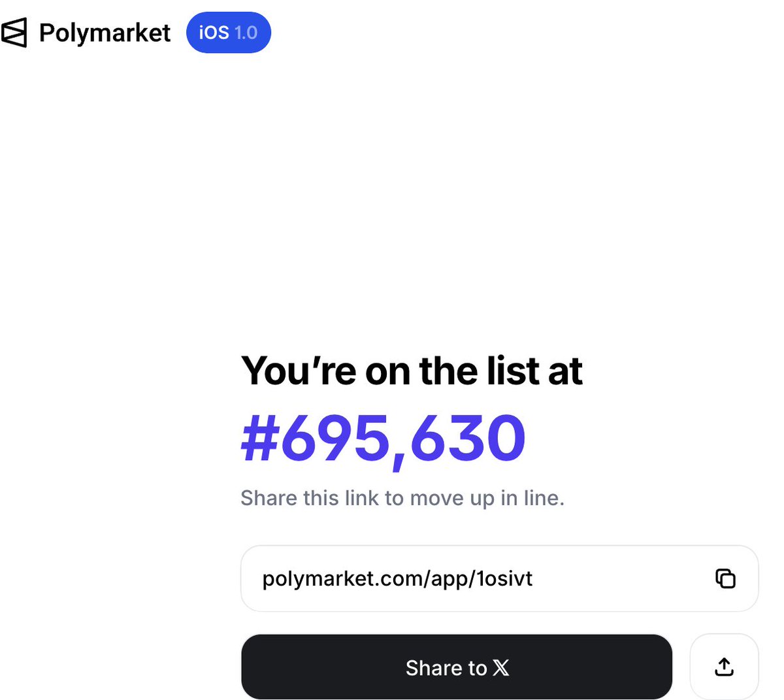
Task: Click the blue iOS 1.0 badge
Action: click(x=228, y=33)
